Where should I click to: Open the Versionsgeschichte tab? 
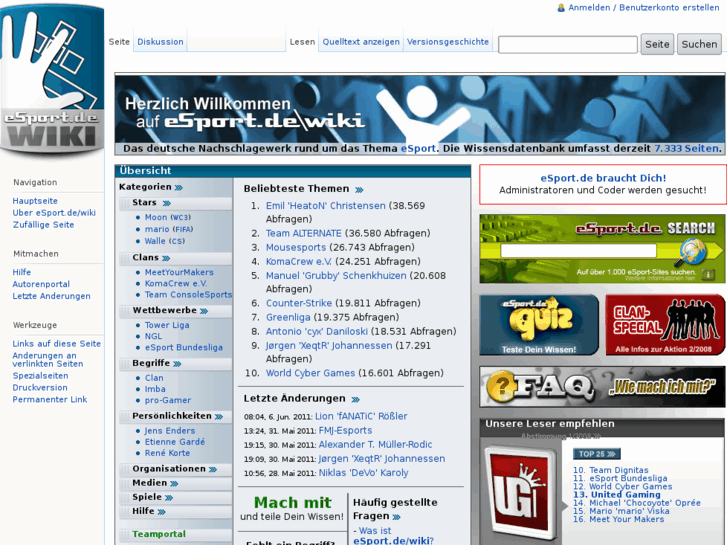448,42
